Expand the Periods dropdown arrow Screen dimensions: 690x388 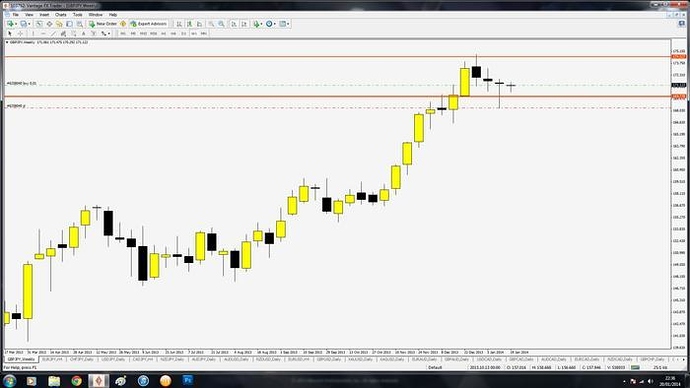click(x=275, y=24)
